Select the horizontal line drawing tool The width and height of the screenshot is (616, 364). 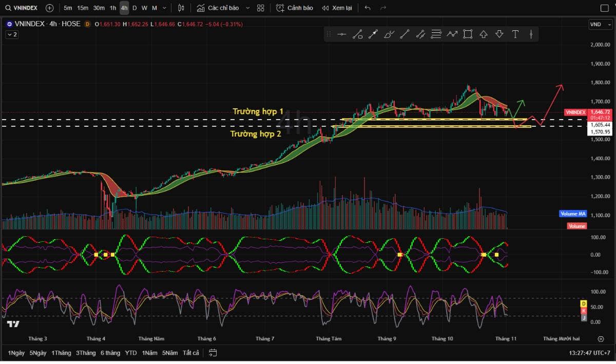pyautogui.click(x=342, y=34)
